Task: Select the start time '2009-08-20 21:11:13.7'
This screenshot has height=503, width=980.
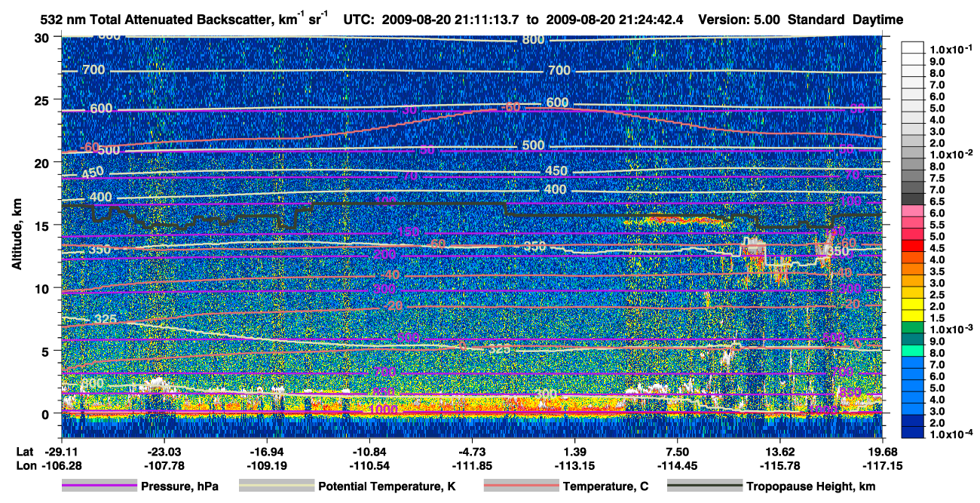Action: click(452, 19)
